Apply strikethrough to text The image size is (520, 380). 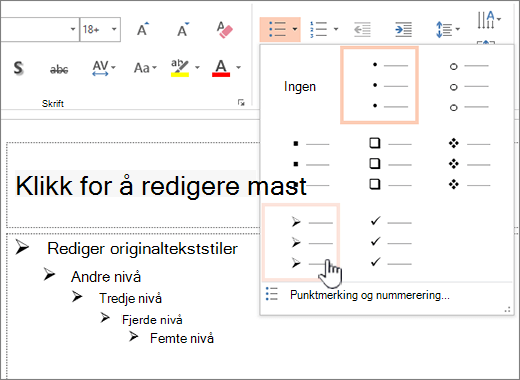[59, 69]
